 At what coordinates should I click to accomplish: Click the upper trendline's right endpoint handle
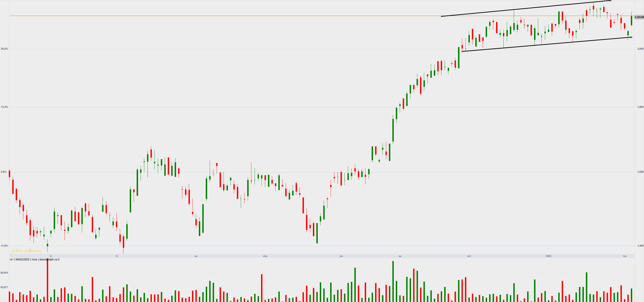(x=610, y=1)
